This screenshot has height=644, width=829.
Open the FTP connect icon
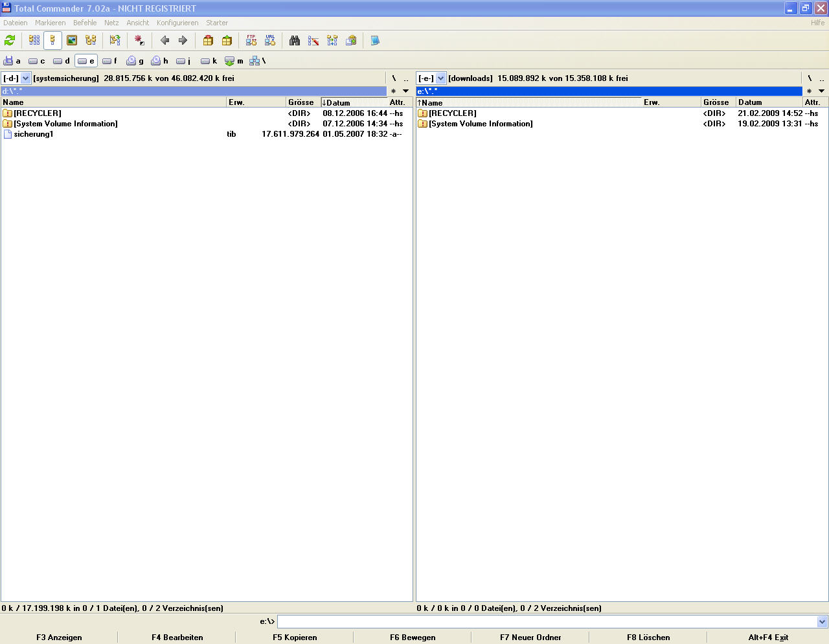coord(251,40)
